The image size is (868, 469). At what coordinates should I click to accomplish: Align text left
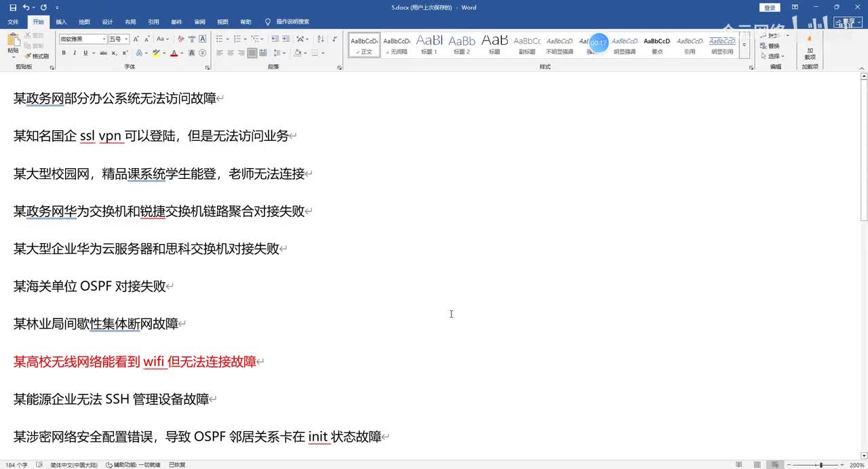coord(220,53)
